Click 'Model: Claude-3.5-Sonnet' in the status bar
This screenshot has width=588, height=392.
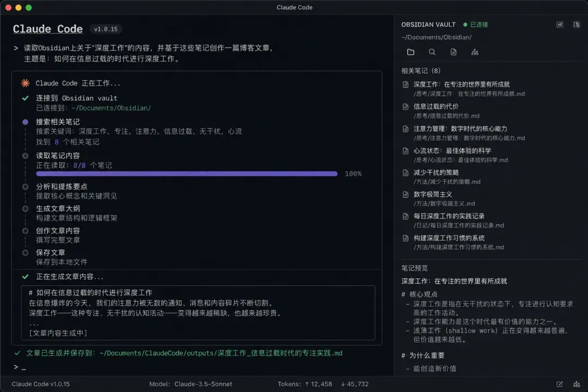point(191,384)
